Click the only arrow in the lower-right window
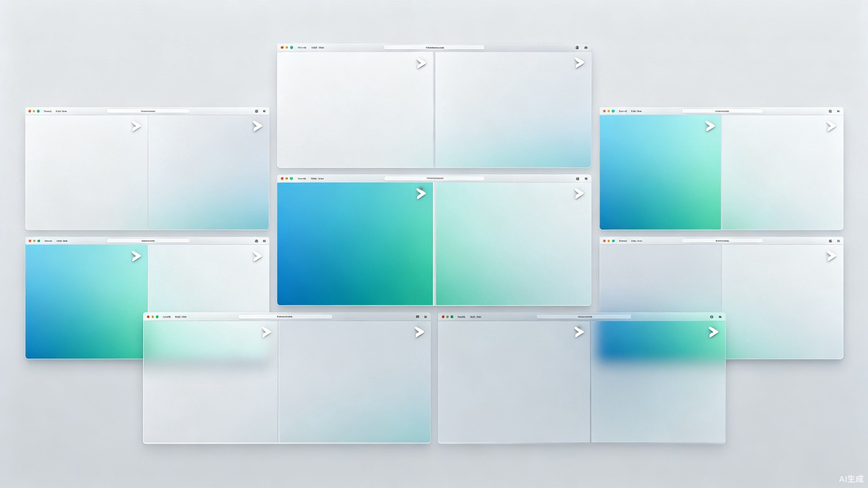 point(831,256)
